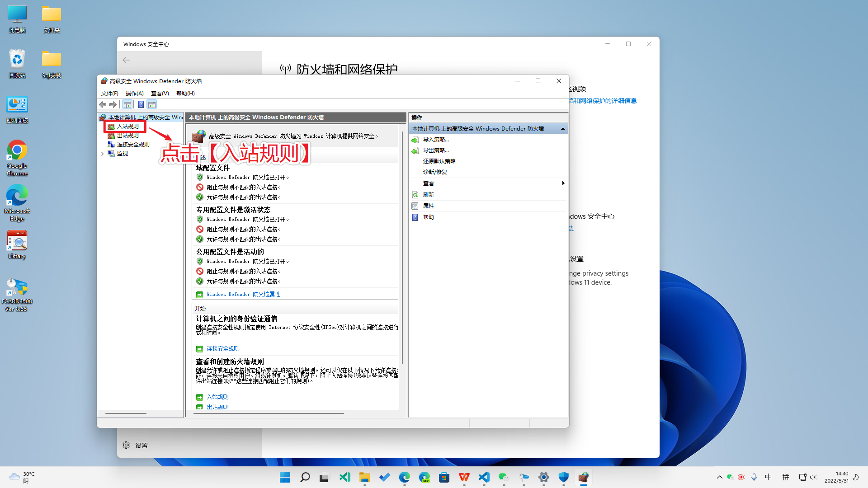Collapse the actions section header arrow

coord(563,129)
